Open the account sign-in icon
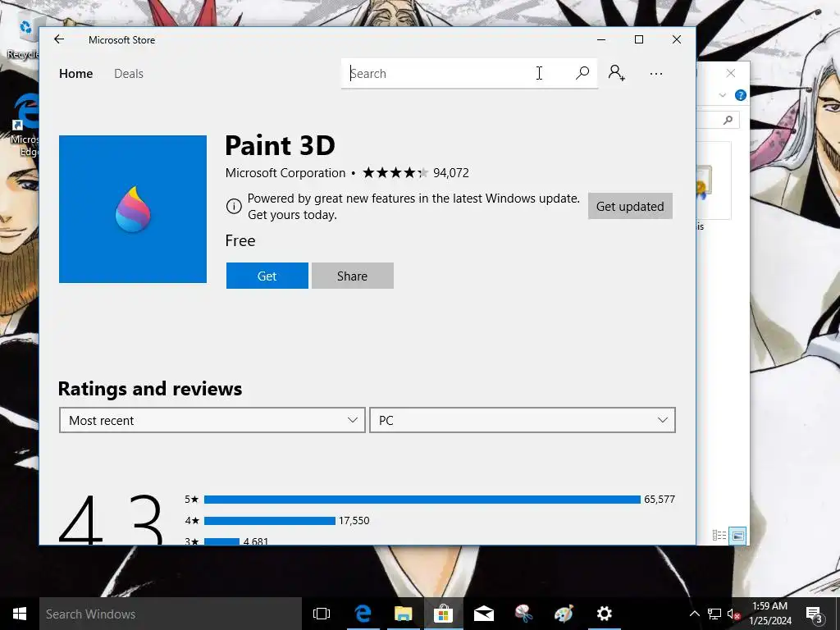Viewport: 840px width, 630px height. pos(617,73)
